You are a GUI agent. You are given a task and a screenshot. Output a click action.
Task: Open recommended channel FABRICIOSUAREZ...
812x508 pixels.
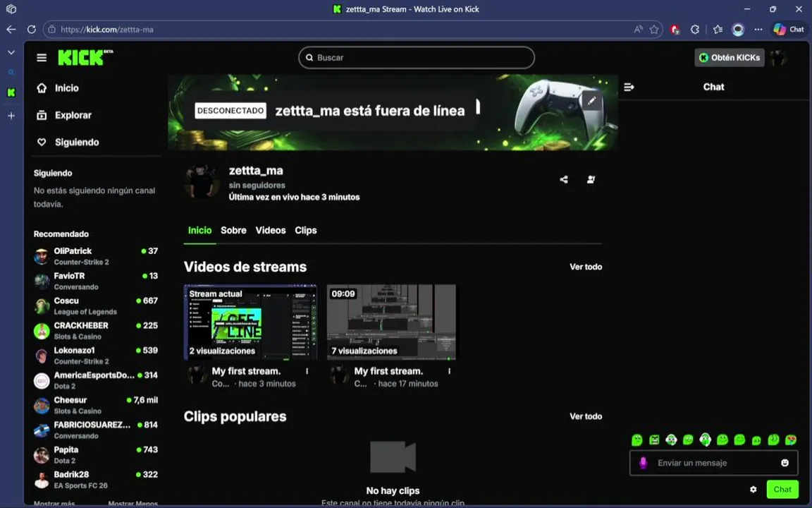pyautogui.click(x=96, y=430)
